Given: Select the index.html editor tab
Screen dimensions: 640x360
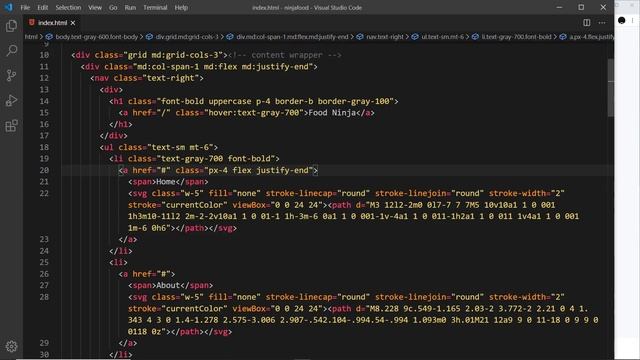Looking at the screenshot, I should coord(52,23).
